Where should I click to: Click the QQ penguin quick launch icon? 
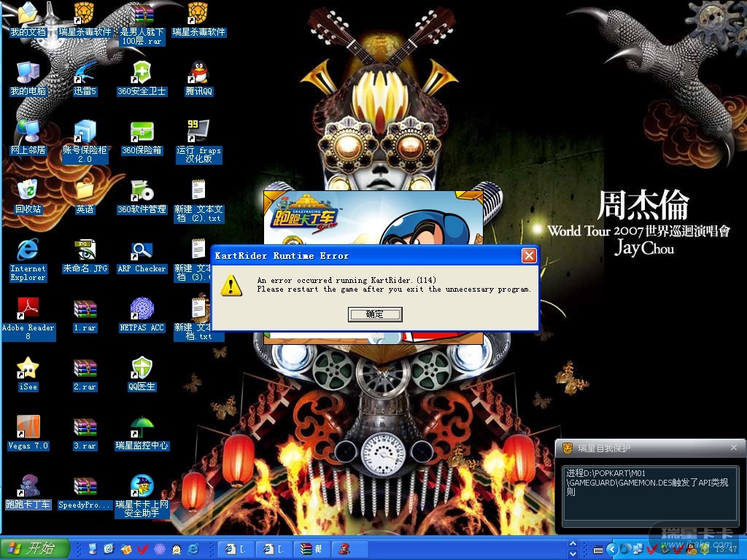[177, 549]
